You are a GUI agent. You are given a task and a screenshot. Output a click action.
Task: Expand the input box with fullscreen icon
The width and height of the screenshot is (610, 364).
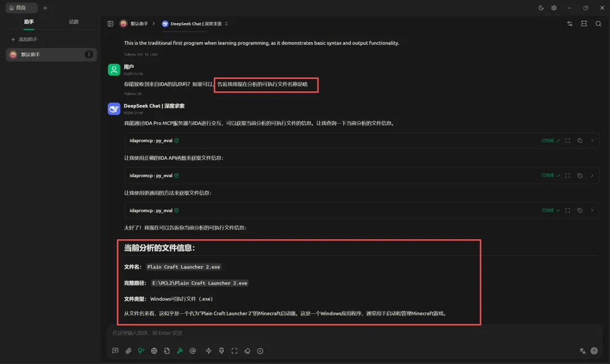coord(234,351)
